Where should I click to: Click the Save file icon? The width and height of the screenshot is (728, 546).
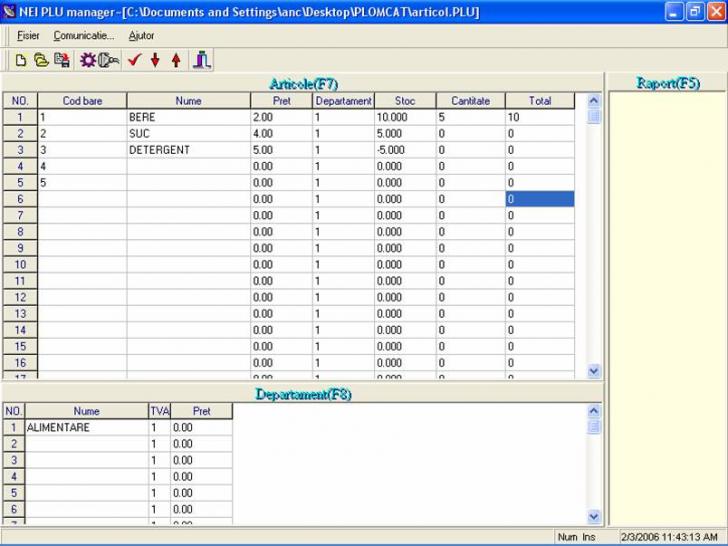[61, 60]
